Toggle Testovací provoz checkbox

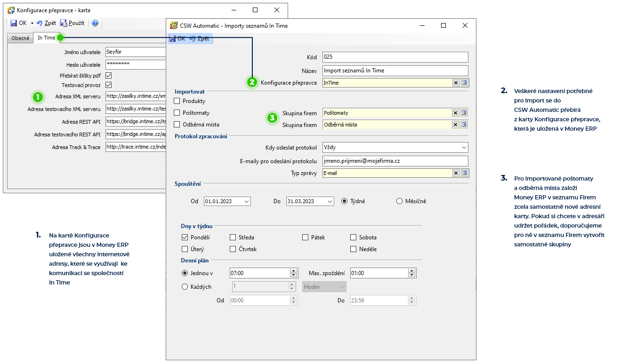pos(109,85)
